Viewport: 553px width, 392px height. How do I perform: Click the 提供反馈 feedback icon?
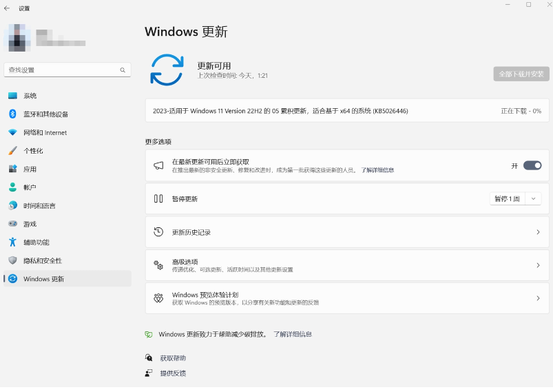[149, 373]
